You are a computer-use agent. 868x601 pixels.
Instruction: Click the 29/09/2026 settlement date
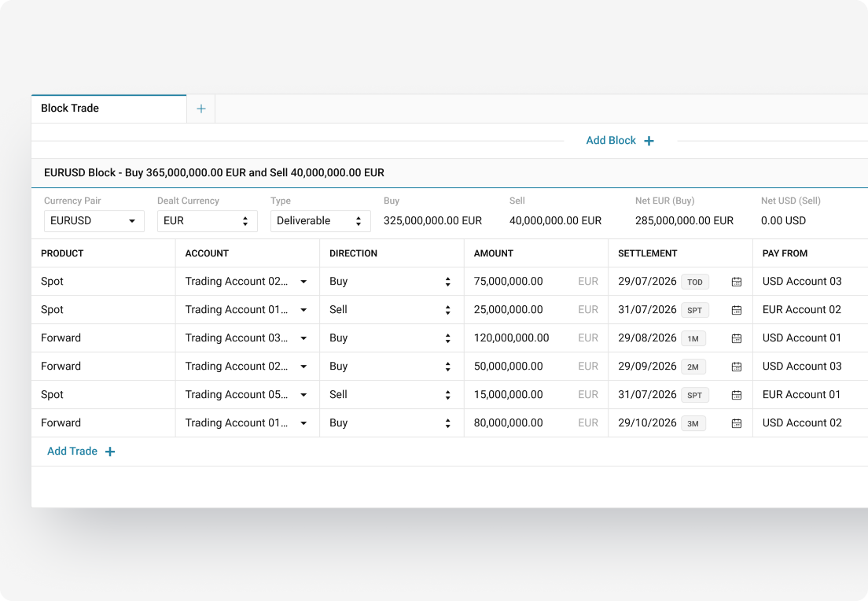click(647, 366)
